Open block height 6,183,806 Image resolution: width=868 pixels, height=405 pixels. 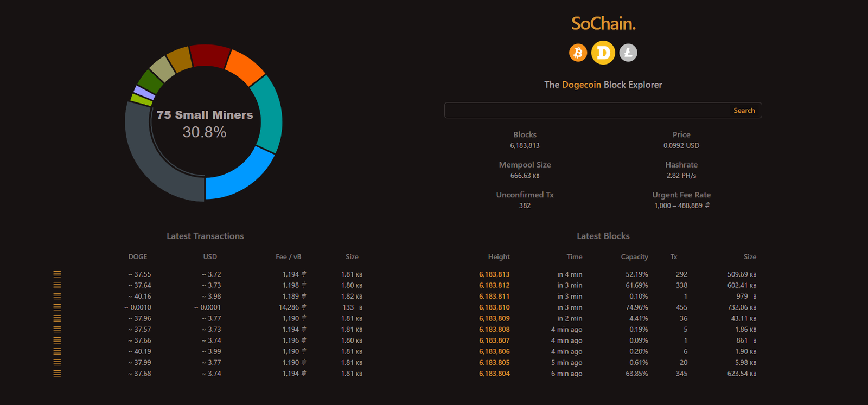(494, 351)
